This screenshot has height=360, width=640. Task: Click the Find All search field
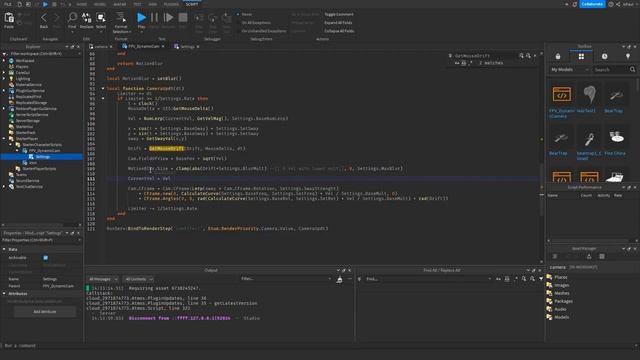(428, 279)
